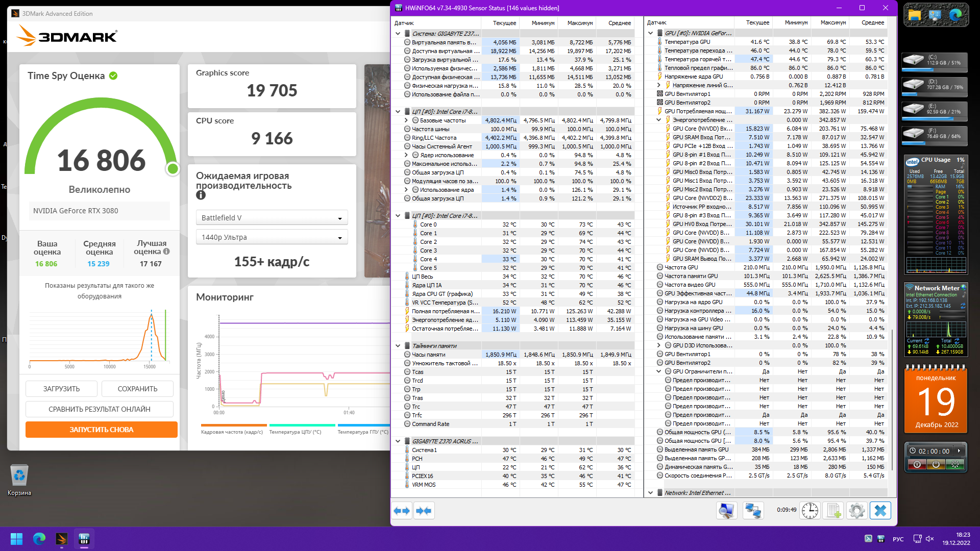Click collapse columns inward arrows icon

tap(424, 510)
